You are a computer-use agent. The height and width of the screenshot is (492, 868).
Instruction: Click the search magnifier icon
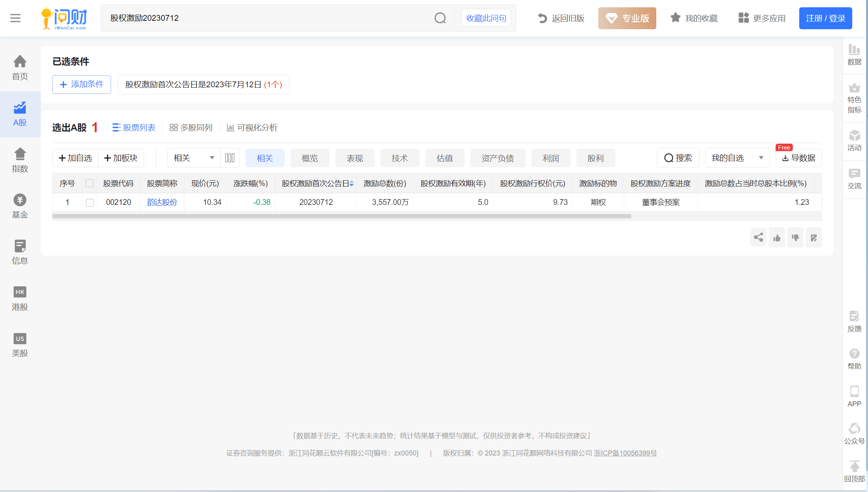pos(440,18)
